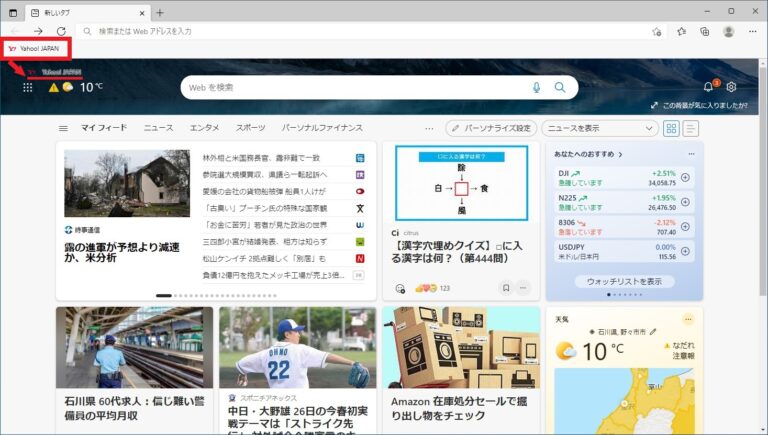Add DJI to watchlist with plus button
The height and width of the screenshot is (435, 768).
tap(685, 178)
